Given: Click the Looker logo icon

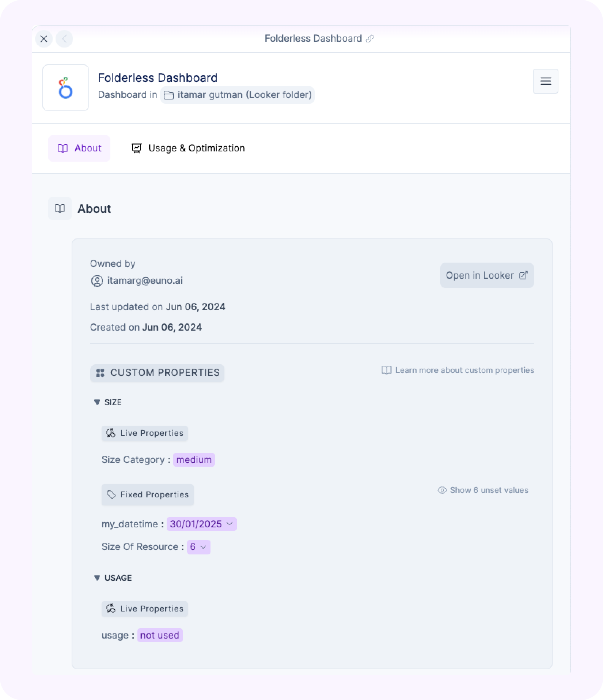Looking at the screenshot, I should pyautogui.click(x=66, y=88).
